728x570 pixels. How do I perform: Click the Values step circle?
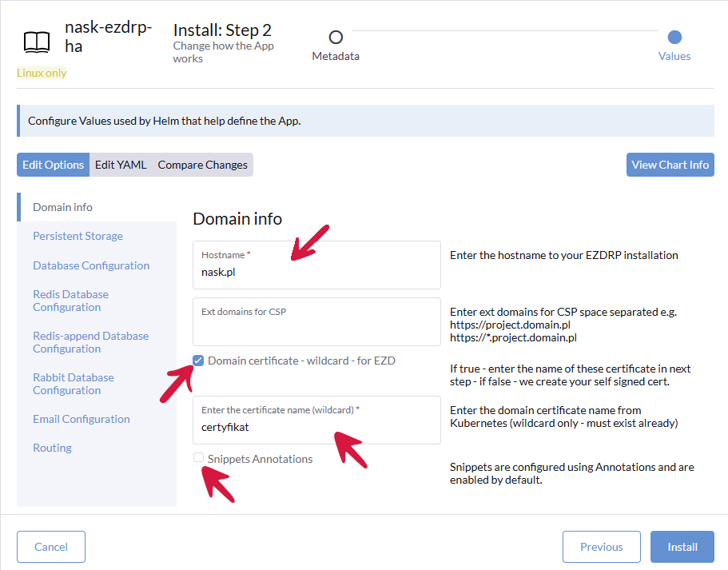coord(674,38)
